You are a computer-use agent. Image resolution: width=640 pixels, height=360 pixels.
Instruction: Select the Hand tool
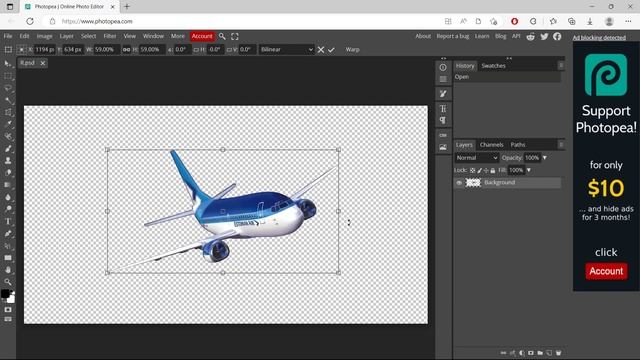click(x=8, y=270)
